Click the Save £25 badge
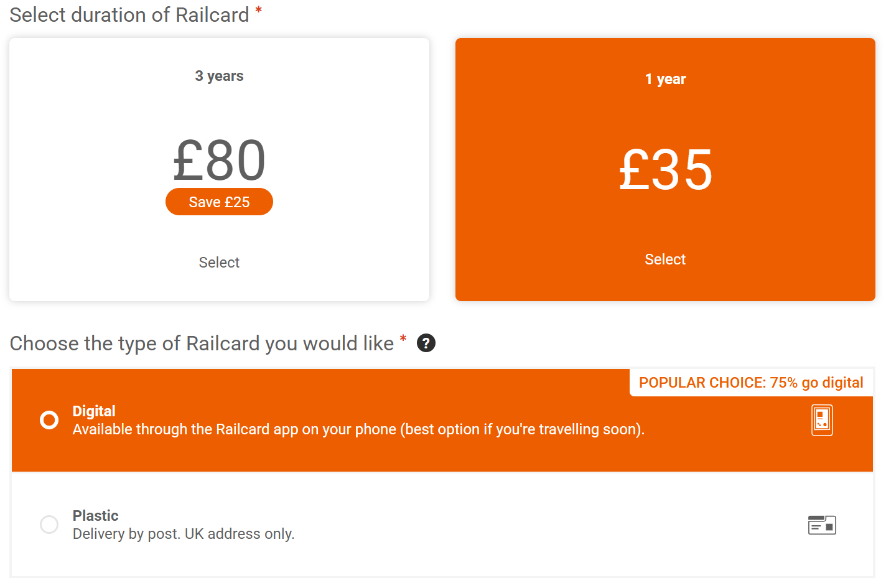 point(219,202)
